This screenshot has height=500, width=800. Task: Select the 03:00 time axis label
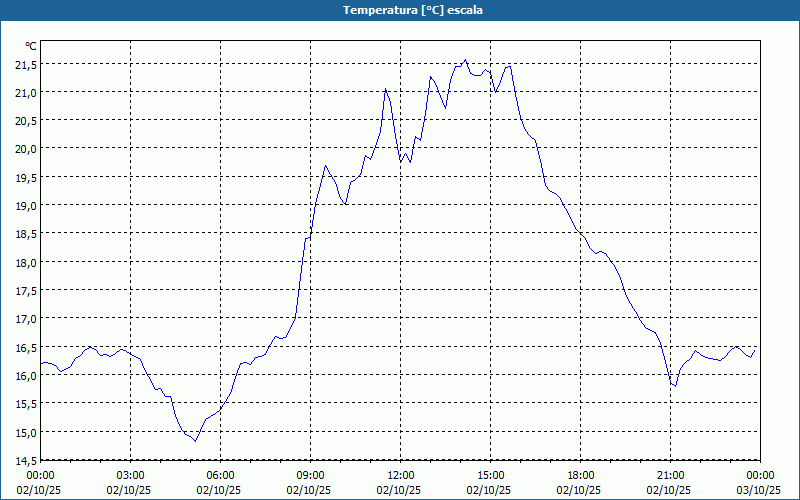[x=131, y=475]
